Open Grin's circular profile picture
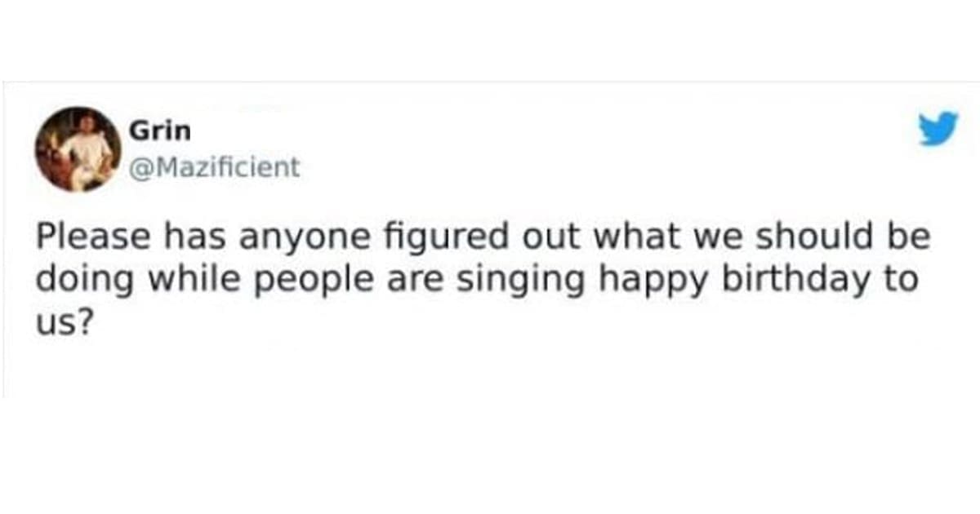Viewport: 980px width, 514px height. tap(78, 149)
